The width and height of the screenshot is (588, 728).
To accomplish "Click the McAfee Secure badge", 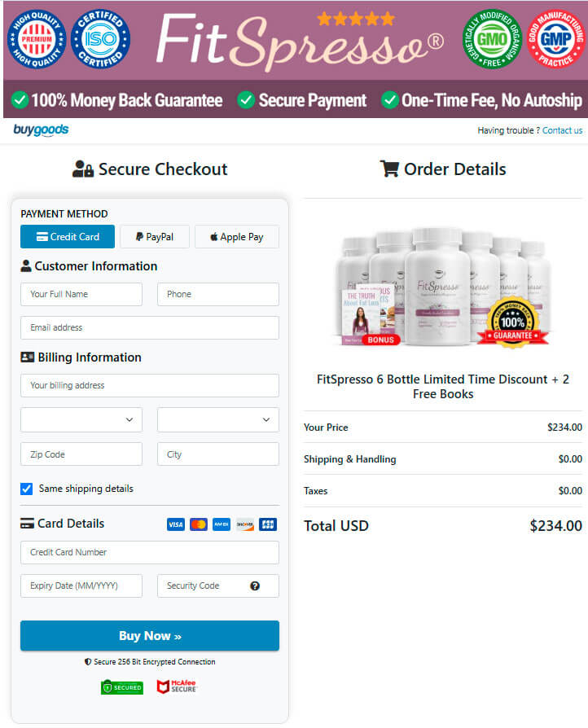I will [177, 686].
